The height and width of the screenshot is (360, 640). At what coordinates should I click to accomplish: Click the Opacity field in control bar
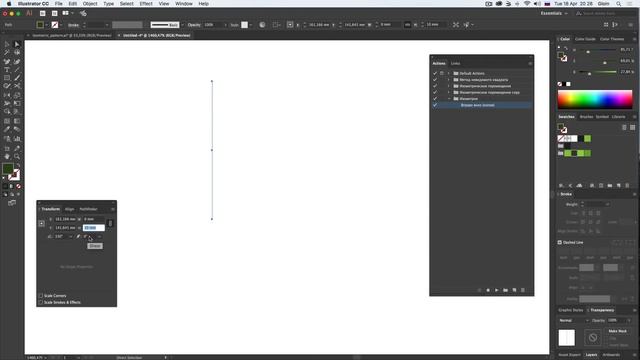click(213, 25)
